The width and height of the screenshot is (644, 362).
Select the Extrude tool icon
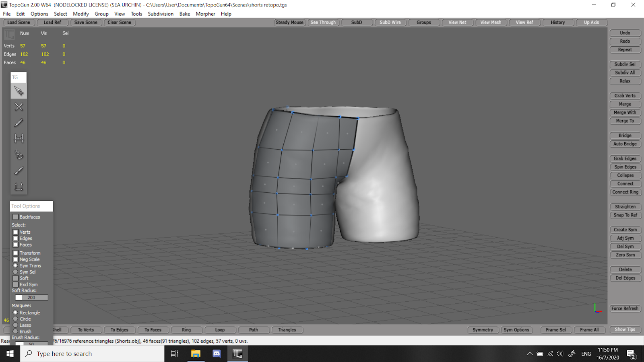click(19, 186)
